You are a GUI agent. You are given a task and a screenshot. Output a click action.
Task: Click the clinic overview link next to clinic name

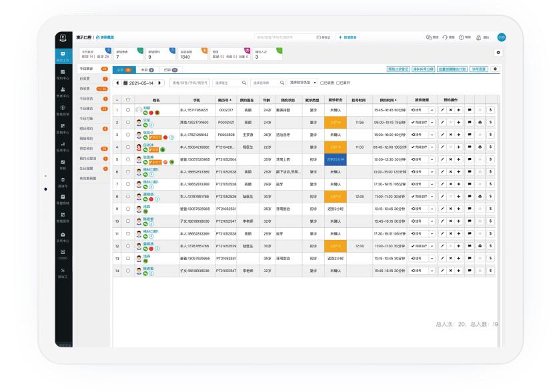[x=105, y=37]
